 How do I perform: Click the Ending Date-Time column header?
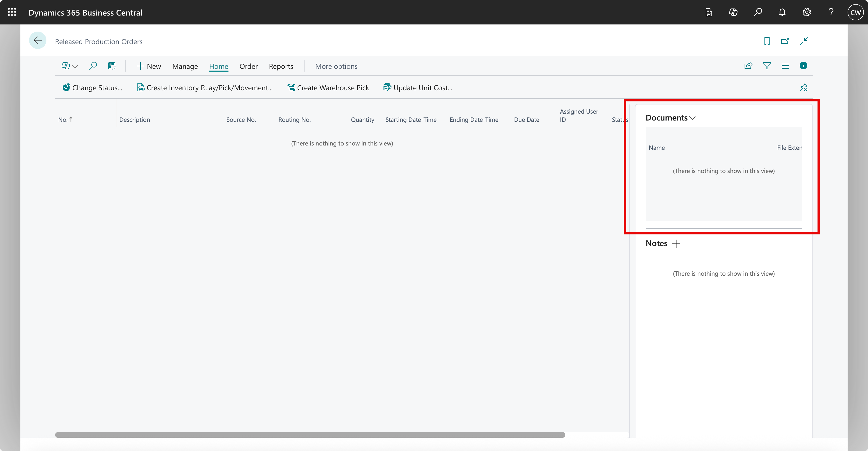tap(474, 120)
